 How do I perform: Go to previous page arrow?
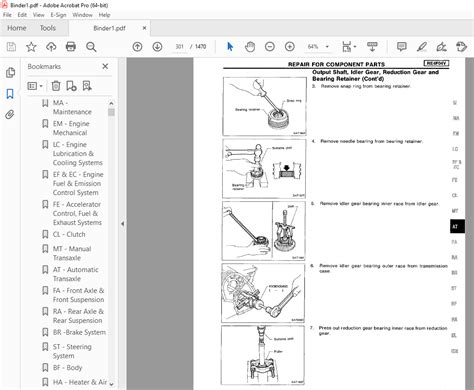click(x=137, y=47)
